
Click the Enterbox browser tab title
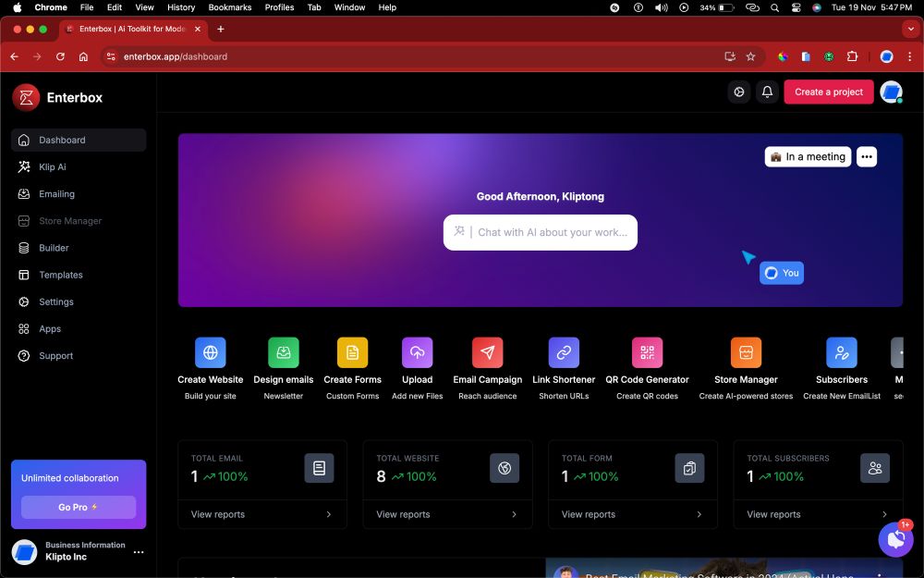(132, 29)
